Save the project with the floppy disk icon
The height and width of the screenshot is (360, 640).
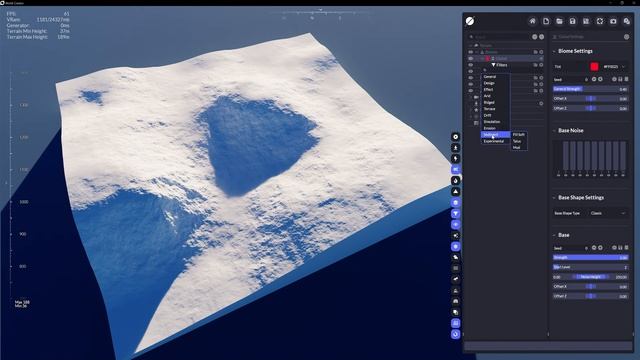coord(573,21)
